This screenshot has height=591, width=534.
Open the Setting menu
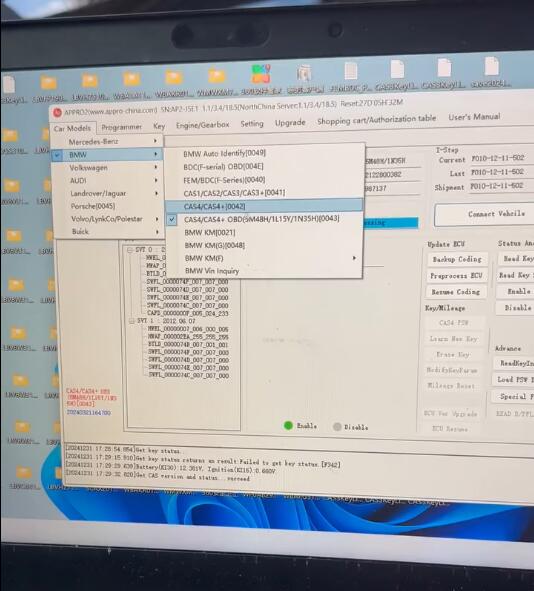252,123
